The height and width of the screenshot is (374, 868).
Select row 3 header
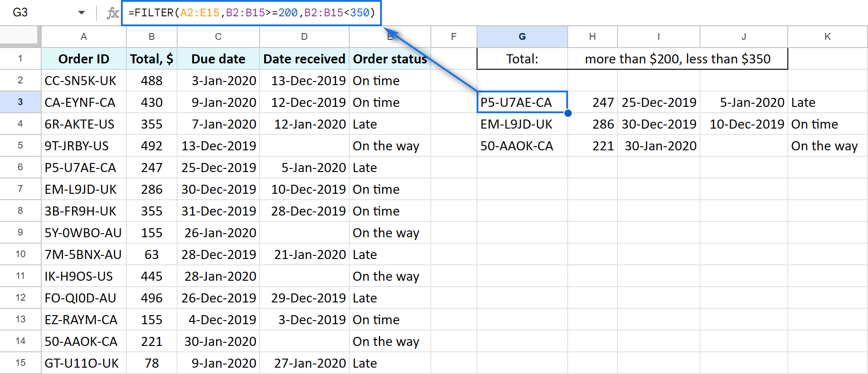(20, 102)
